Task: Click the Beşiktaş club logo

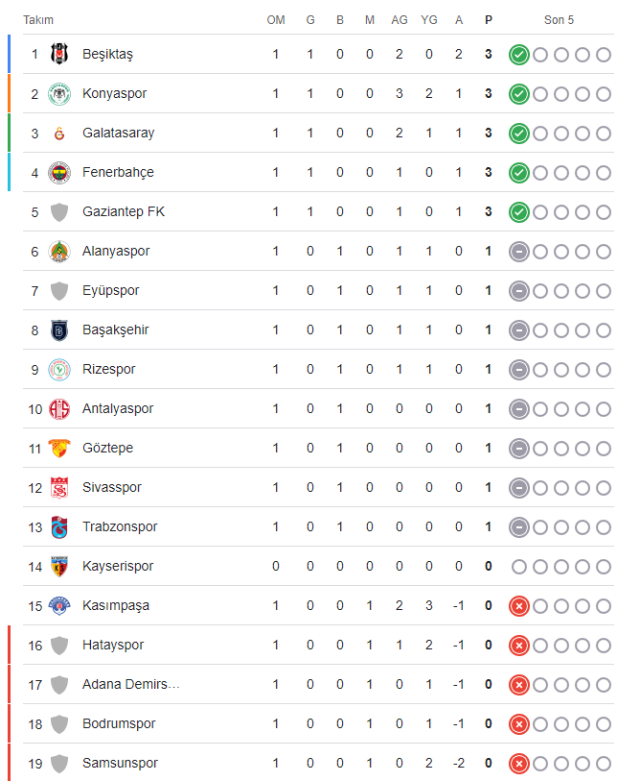Action: tap(60, 54)
